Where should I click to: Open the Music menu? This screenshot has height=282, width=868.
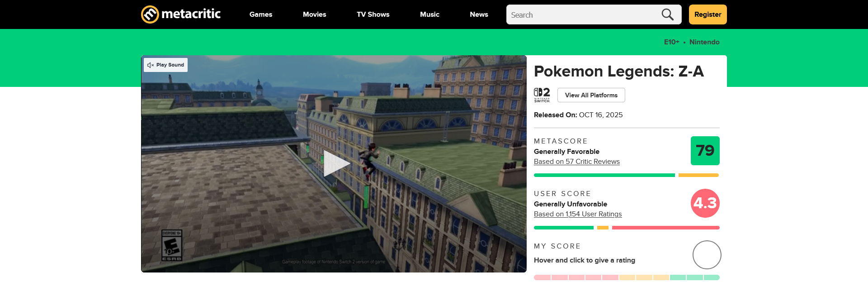click(429, 14)
